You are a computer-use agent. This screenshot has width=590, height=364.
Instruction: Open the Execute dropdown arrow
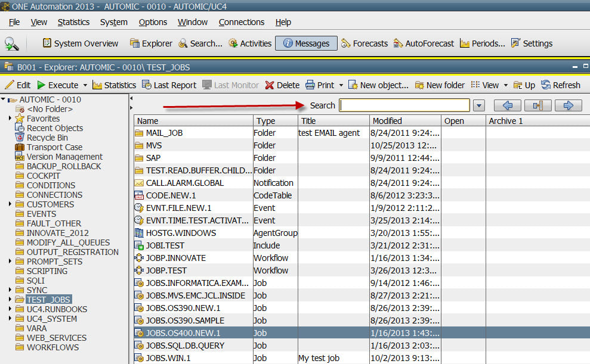[85, 85]
